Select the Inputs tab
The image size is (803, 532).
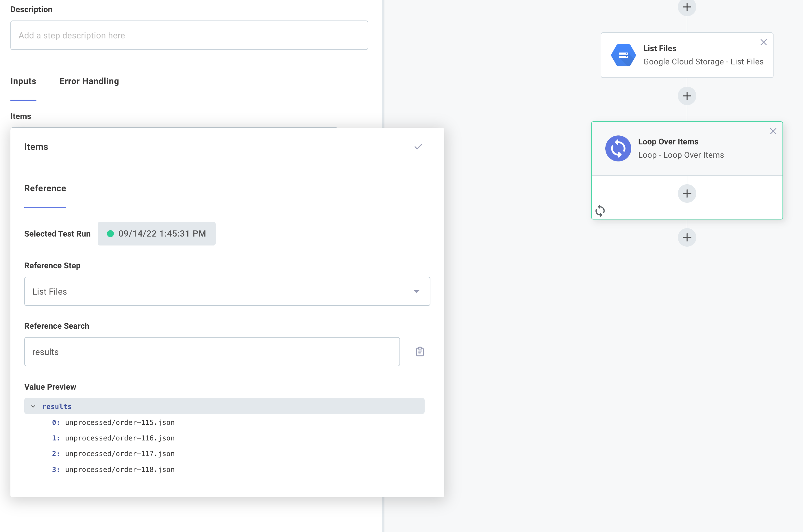(x=23, y=81)
